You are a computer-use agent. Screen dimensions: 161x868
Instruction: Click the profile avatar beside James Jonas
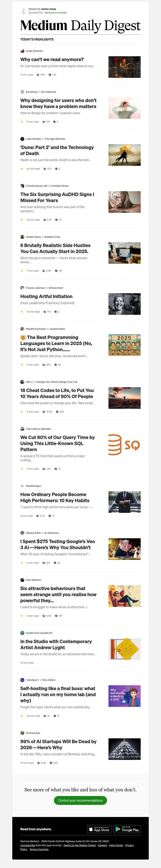click(23, 11)
